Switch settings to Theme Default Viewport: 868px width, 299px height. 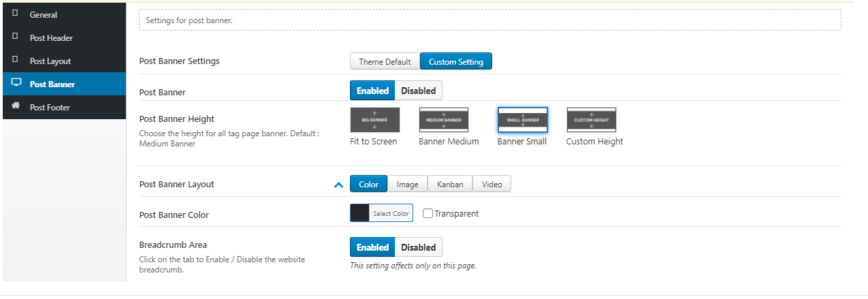pyautogui.click(x=385, y=61)
